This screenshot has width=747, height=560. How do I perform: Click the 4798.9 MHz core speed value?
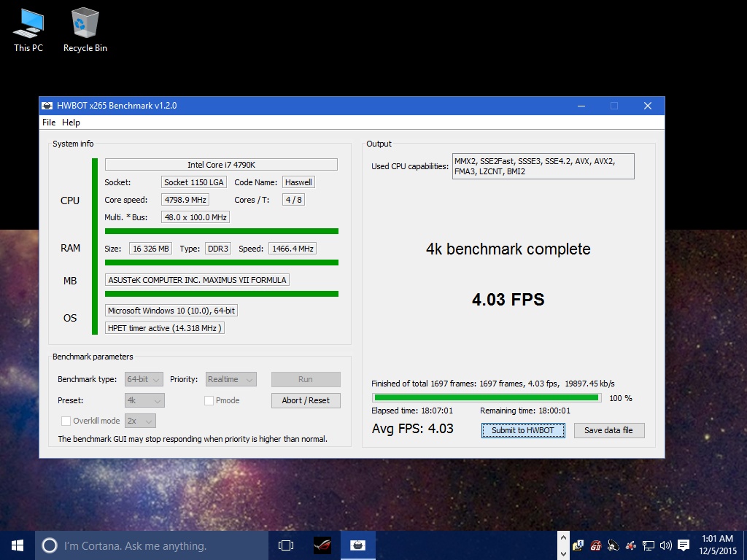pos(185,200)
